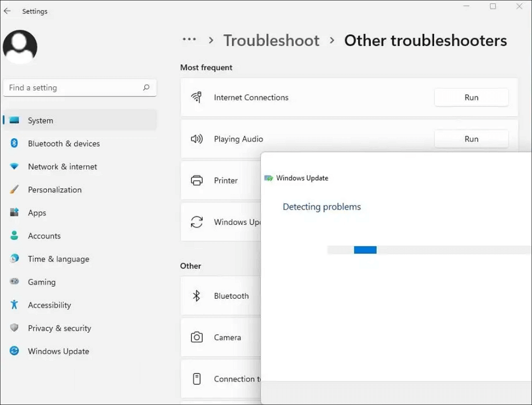Click the Camera troubleshooter icon
This screenshot has width=532, height=405.
coord(197,337)
